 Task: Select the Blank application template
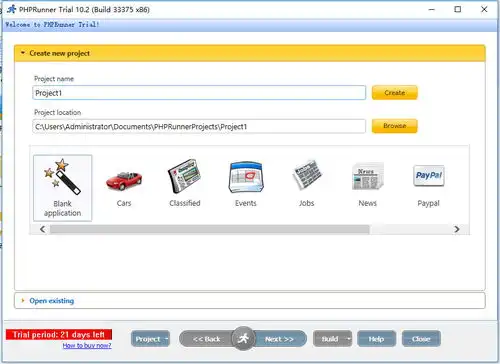tap(63, 188)
